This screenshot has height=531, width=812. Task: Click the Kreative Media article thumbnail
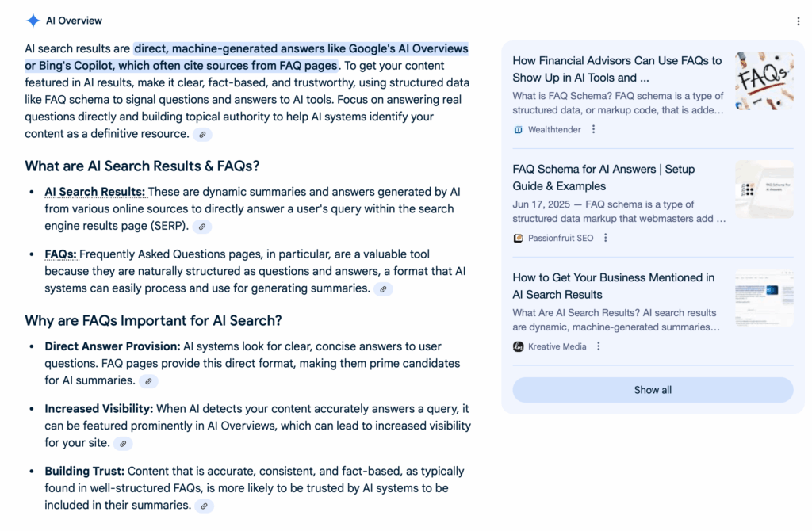[764, 298]
